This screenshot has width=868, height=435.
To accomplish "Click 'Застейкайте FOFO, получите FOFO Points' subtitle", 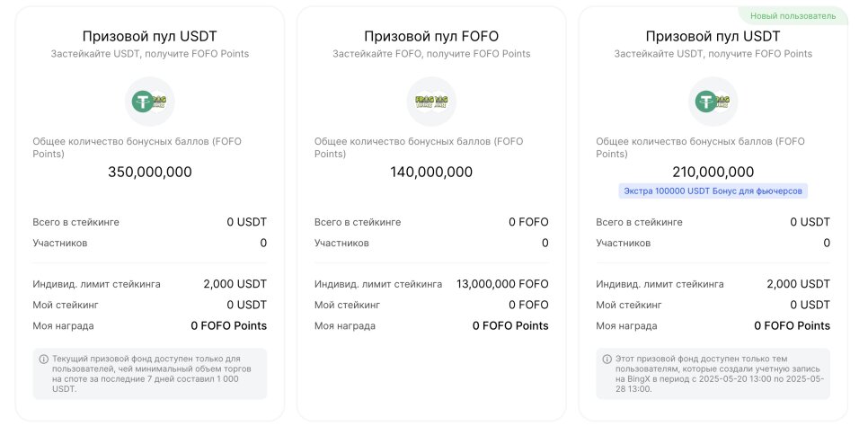I will tap(431, 54).
